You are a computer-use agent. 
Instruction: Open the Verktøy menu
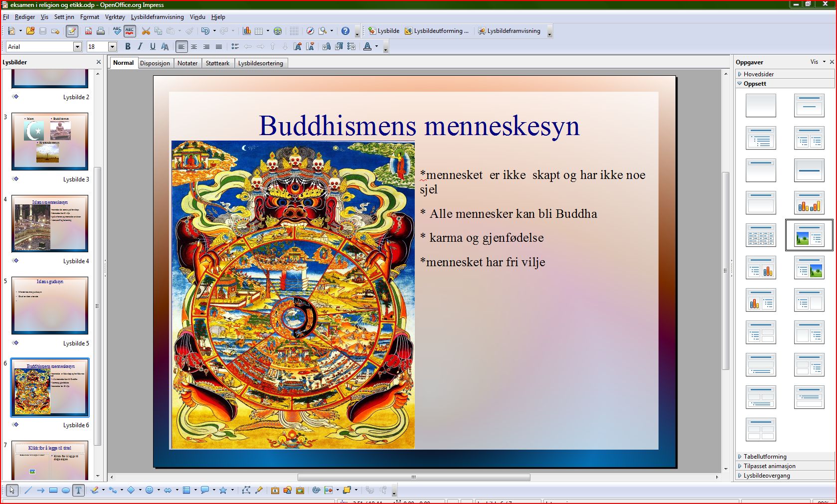click(115, 17)
